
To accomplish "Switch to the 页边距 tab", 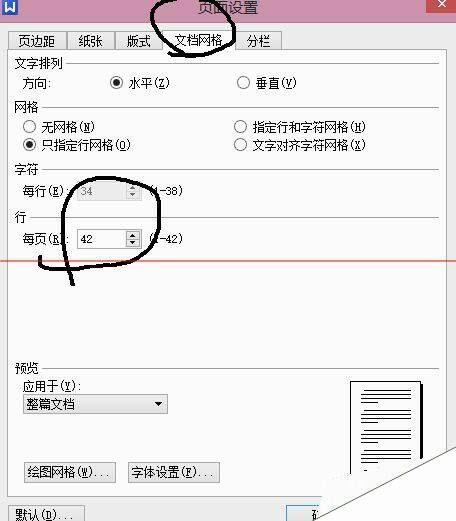I will point(37,41).
